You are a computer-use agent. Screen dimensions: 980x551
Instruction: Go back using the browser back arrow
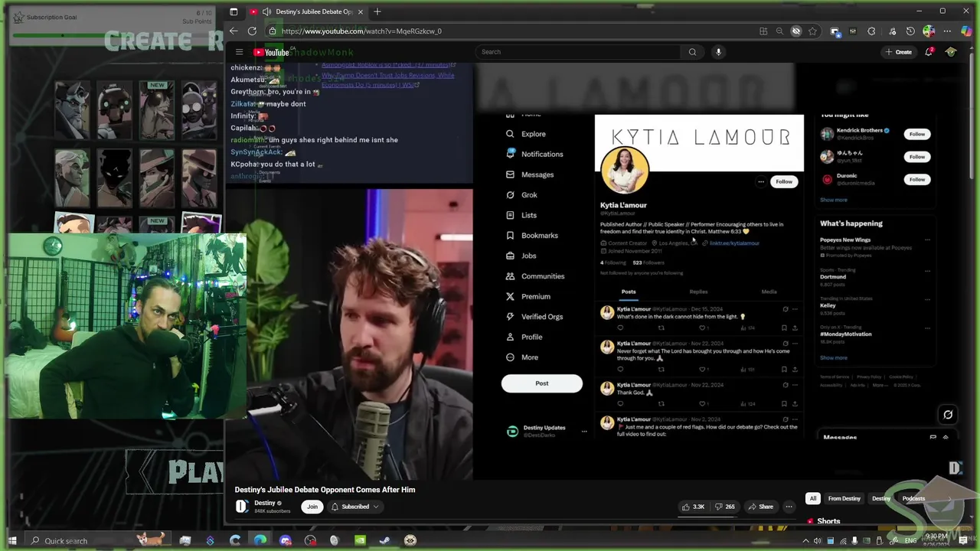(234, 31)
